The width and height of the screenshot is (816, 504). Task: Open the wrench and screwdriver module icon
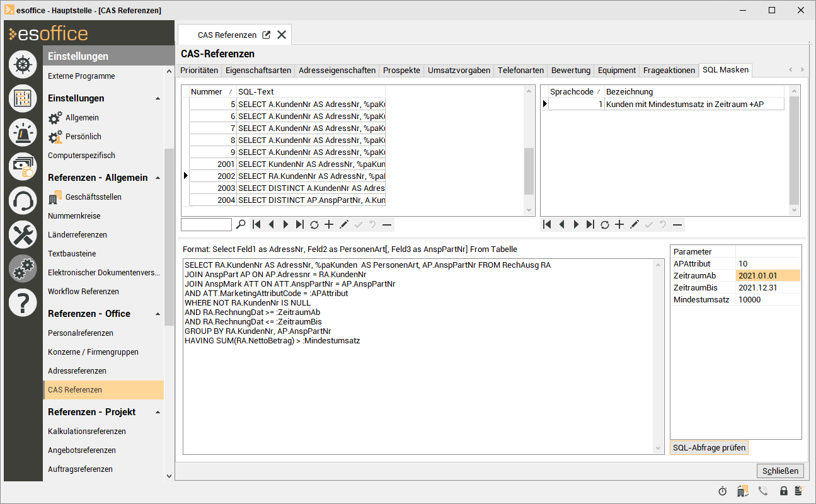point(23,234)
